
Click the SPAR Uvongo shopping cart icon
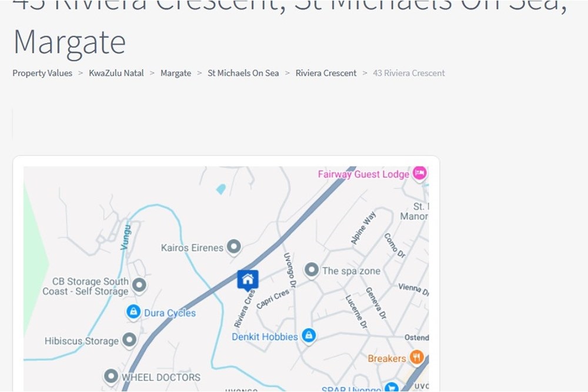[x=392, y=388]
